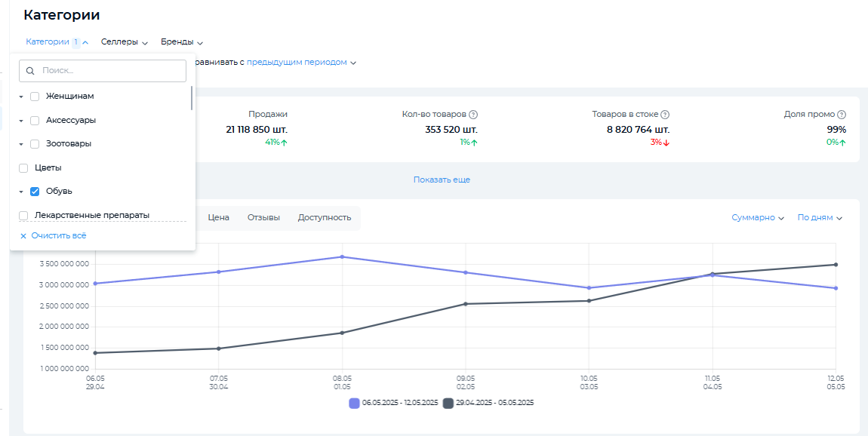The width and height of the screenshot is (868, 436).
Task: Click the search magnifier icon in dropdown
Action: tap(31, 71)
